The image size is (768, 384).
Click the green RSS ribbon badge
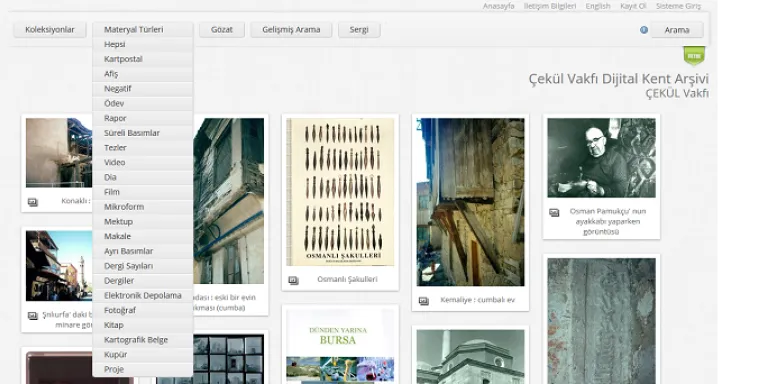click(x=694, y=55)
